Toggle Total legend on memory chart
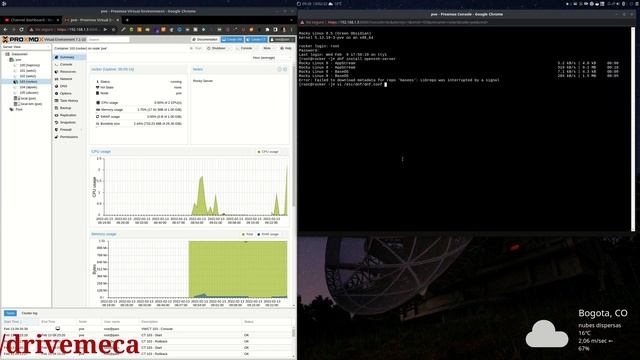 [x=247, y=234]
